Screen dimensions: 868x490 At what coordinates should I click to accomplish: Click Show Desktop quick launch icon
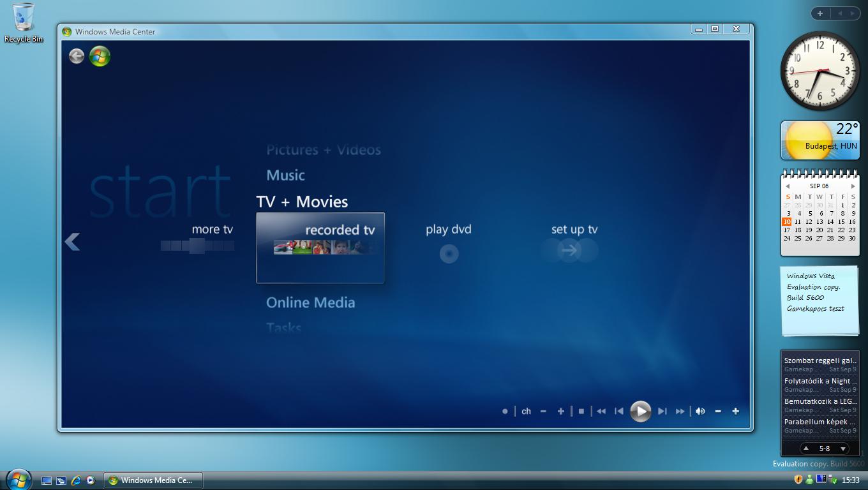47,480
